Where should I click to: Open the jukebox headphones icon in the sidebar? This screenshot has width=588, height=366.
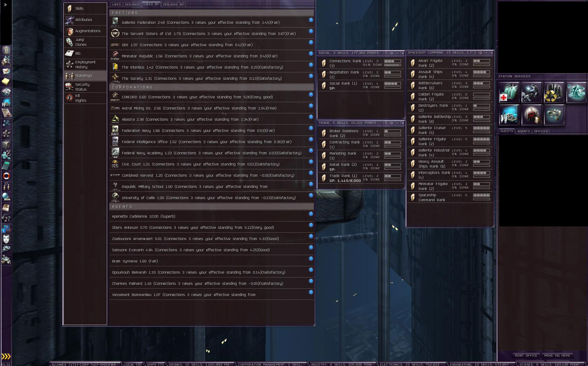[x=6, y=218]
